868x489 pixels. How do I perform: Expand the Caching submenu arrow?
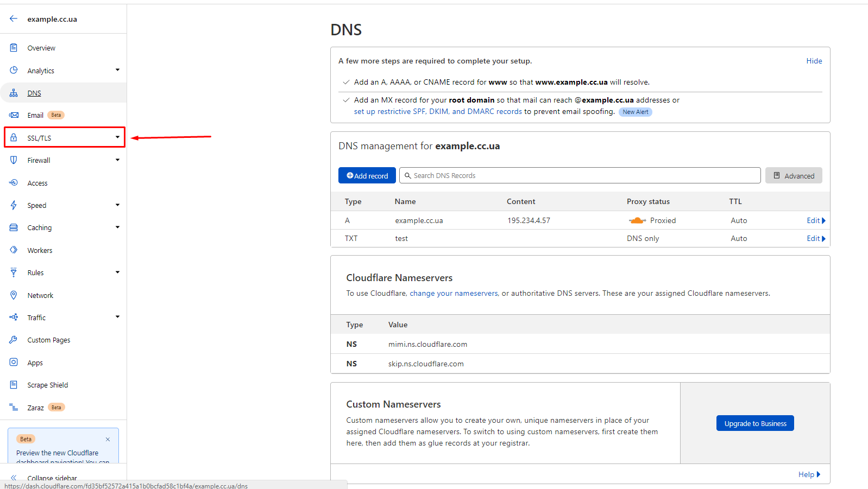(117, 227)
